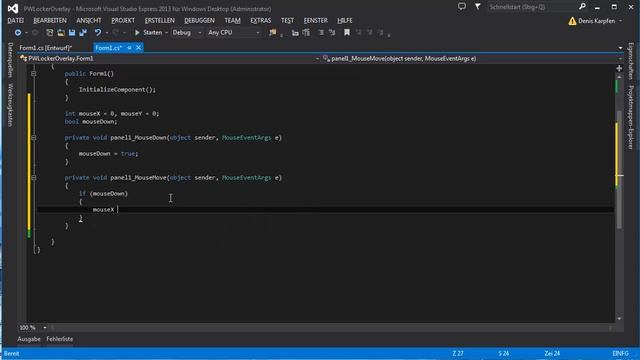640x360 pixels.
Task: Open the Start button dropdown arrow
Action: [167, 33]
